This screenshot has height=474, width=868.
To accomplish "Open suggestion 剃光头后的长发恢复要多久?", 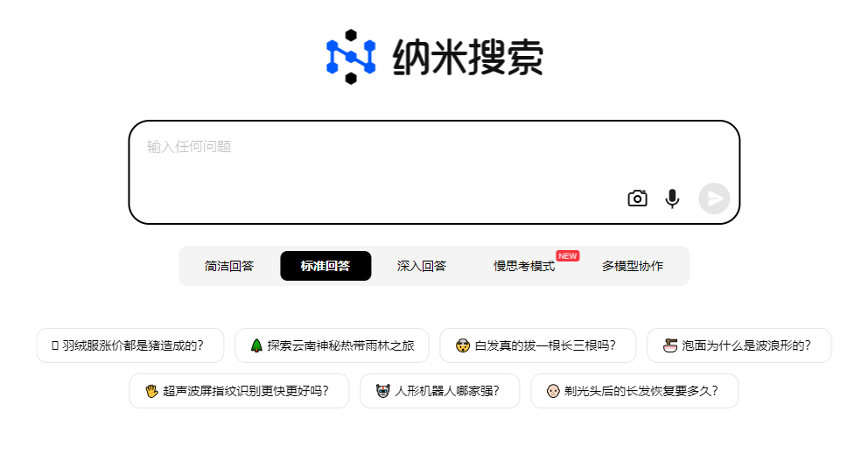I will [634, 391].
